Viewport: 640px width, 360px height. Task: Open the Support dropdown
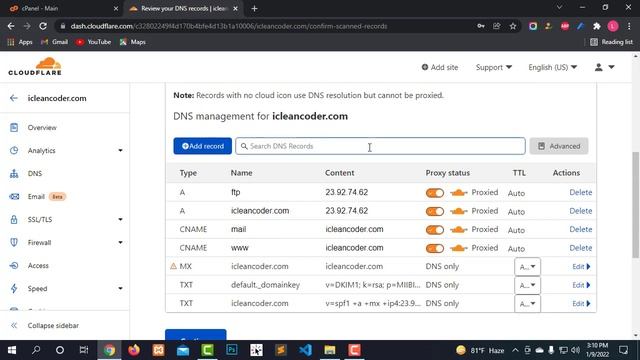(x=494, y=67)
